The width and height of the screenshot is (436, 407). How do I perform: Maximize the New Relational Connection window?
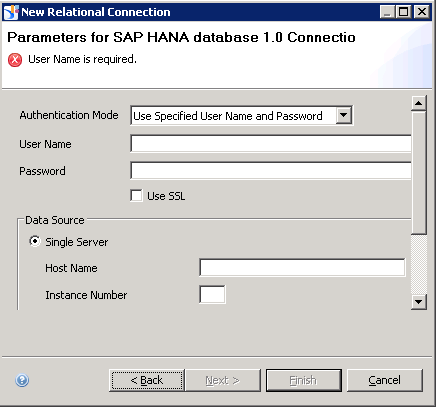tap(404, 12)
